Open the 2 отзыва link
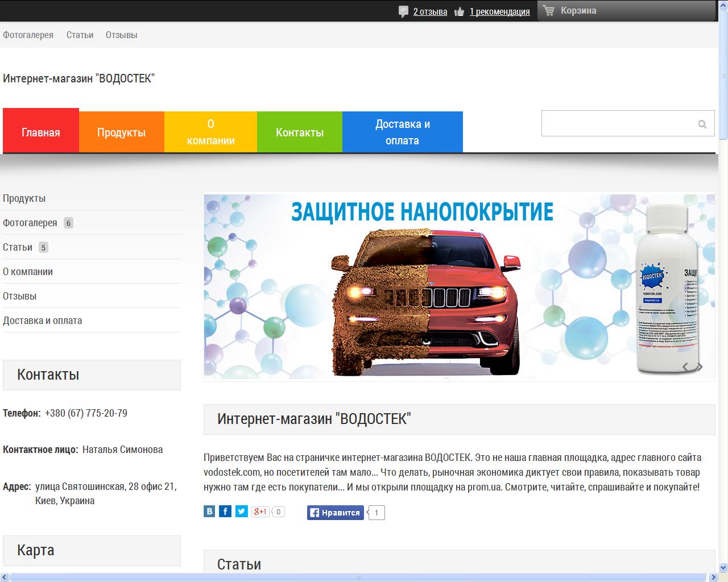The image size is (728, 582). point(430,11)
